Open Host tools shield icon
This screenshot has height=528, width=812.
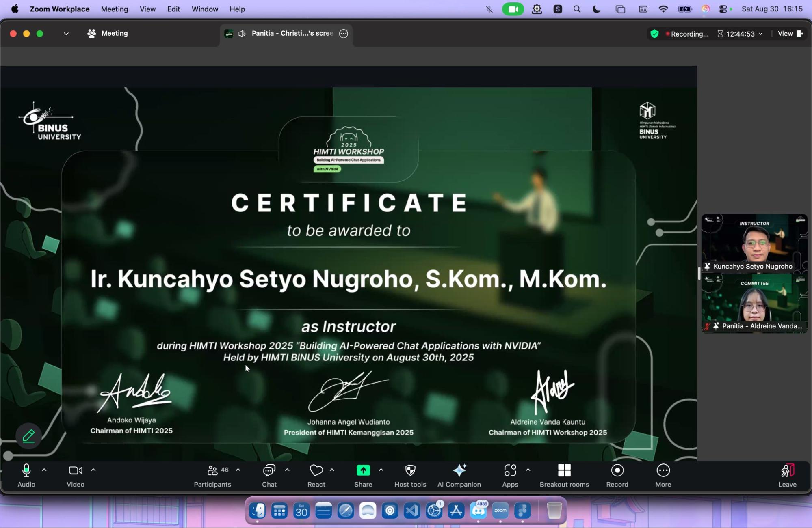click(410, 471)
